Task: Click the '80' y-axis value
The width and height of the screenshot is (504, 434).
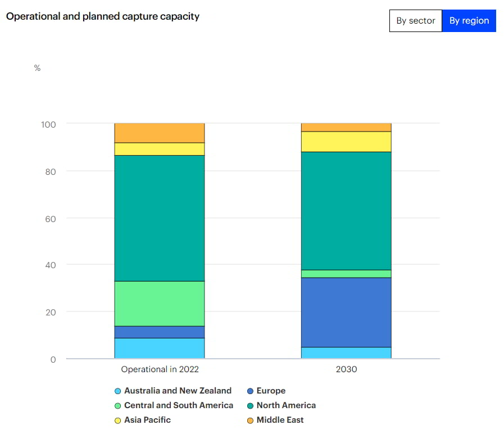Action: 51,172
